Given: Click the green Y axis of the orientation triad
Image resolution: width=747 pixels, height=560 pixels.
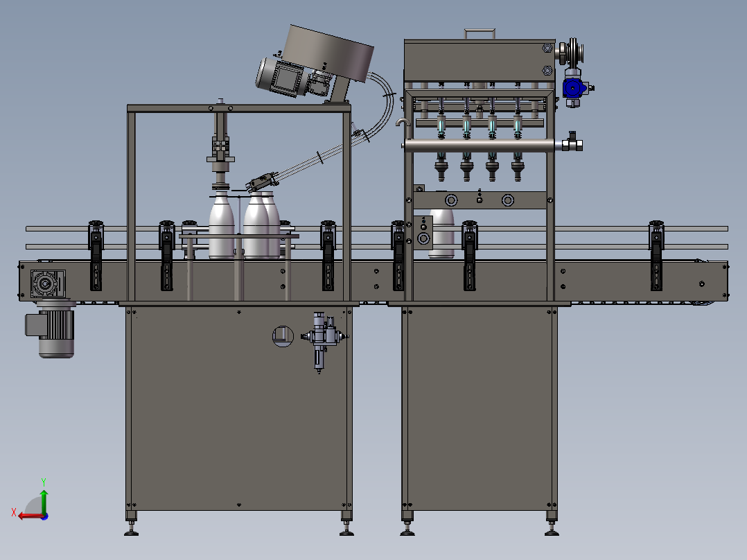Looking at the screenshot, I should tap(44, 501).
